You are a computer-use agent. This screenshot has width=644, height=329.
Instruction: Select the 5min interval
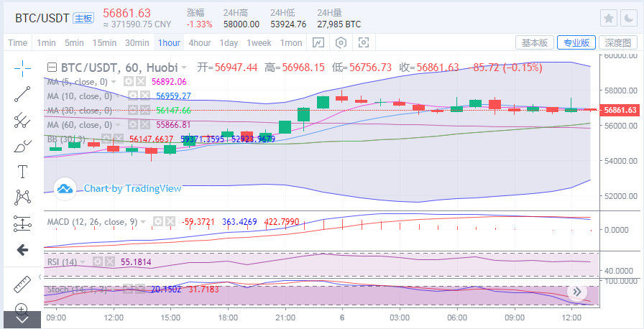click(x=74, y=42)
